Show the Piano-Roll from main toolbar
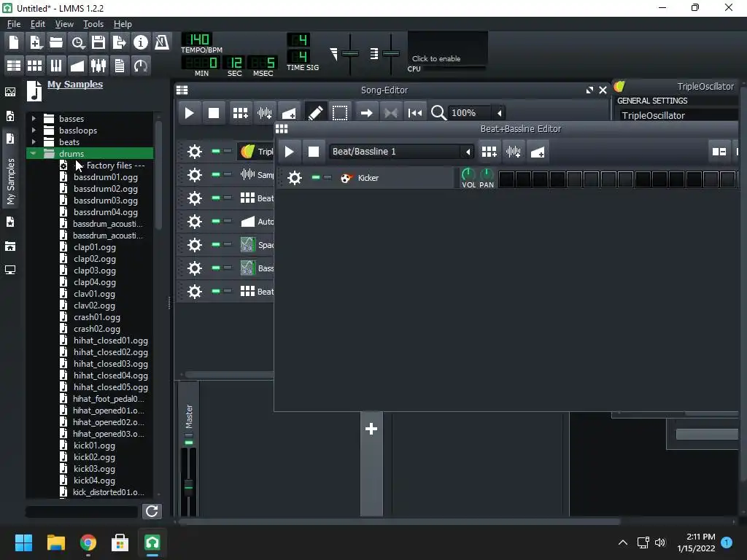 click(56, 65)
